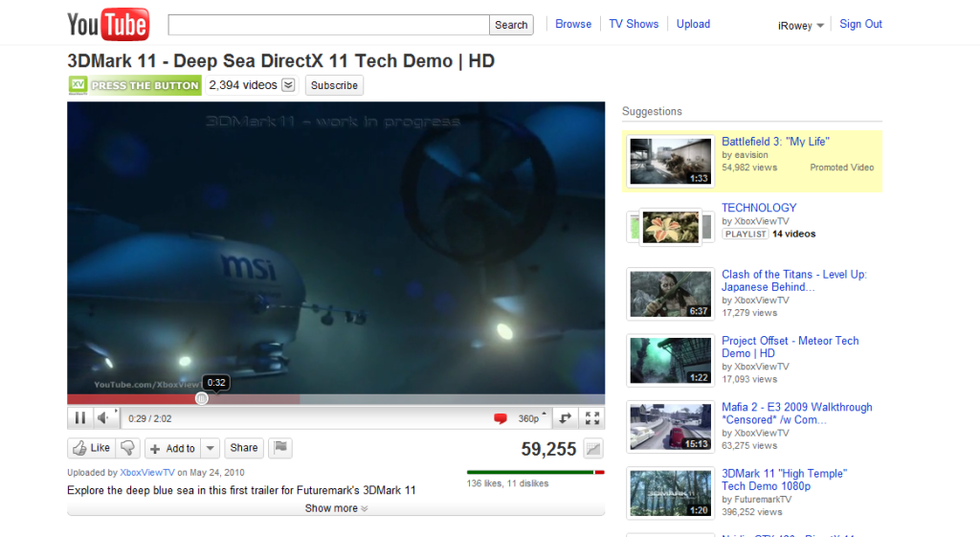Click the 136 likes, 11 dislikes text
This screenshot has width=980, height=537.
coord(507,483)
